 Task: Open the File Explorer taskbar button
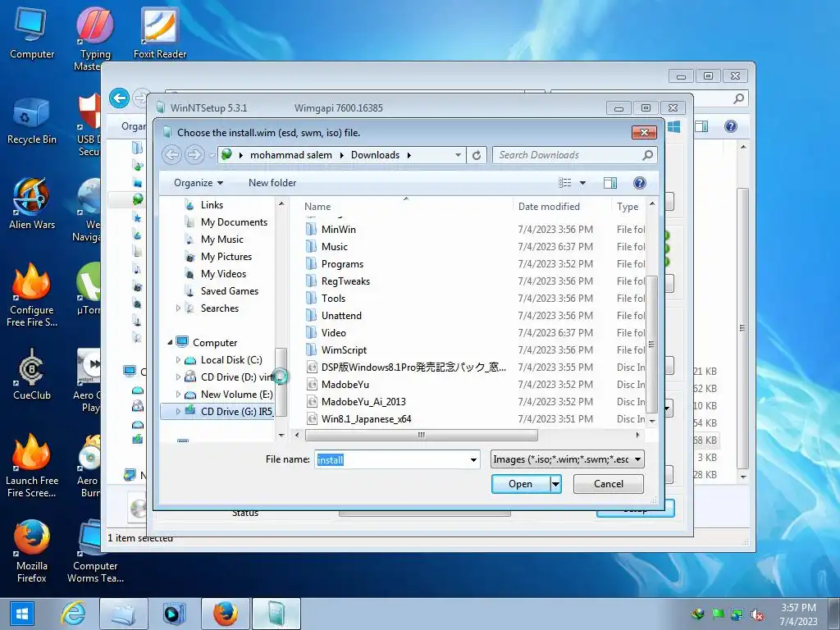pos(123,614)
